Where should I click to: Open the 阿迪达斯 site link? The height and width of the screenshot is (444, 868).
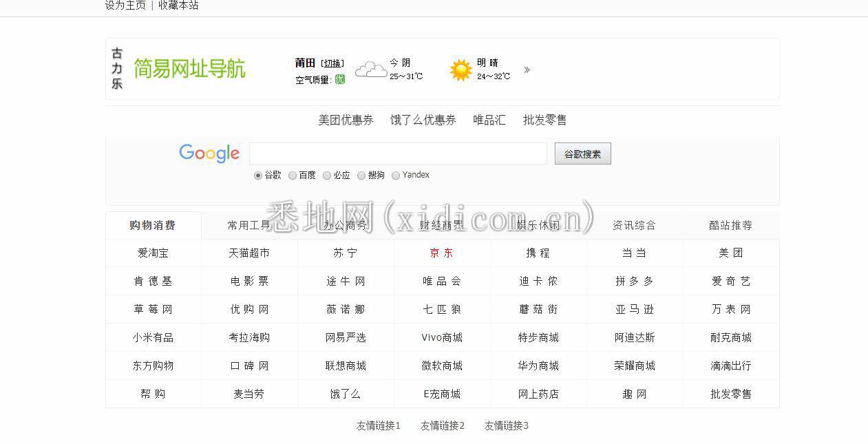635,338
